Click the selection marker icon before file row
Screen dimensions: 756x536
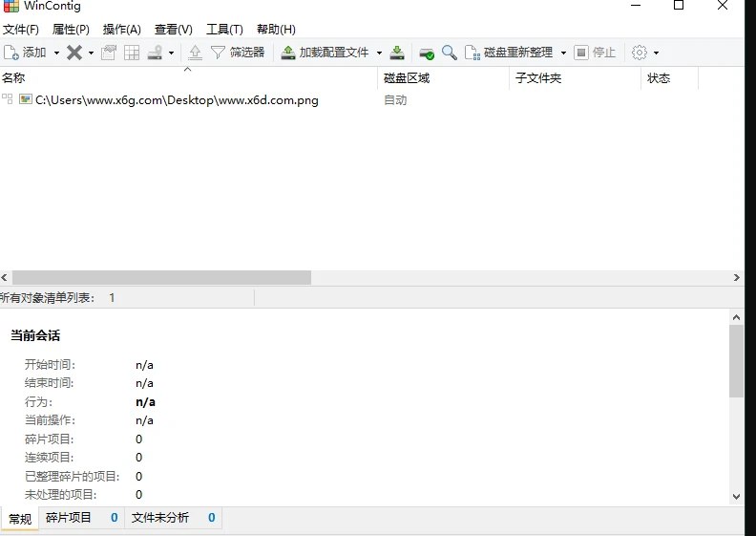(x=8, y=99)
